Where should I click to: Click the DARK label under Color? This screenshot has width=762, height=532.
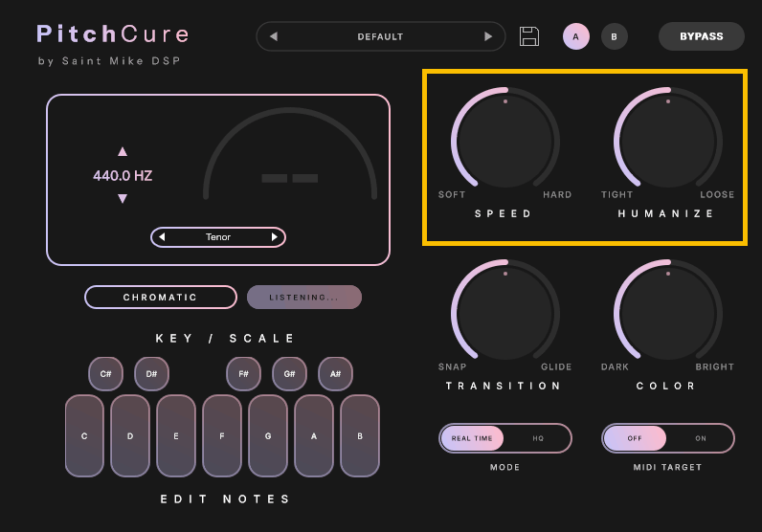tap(615, 366)
